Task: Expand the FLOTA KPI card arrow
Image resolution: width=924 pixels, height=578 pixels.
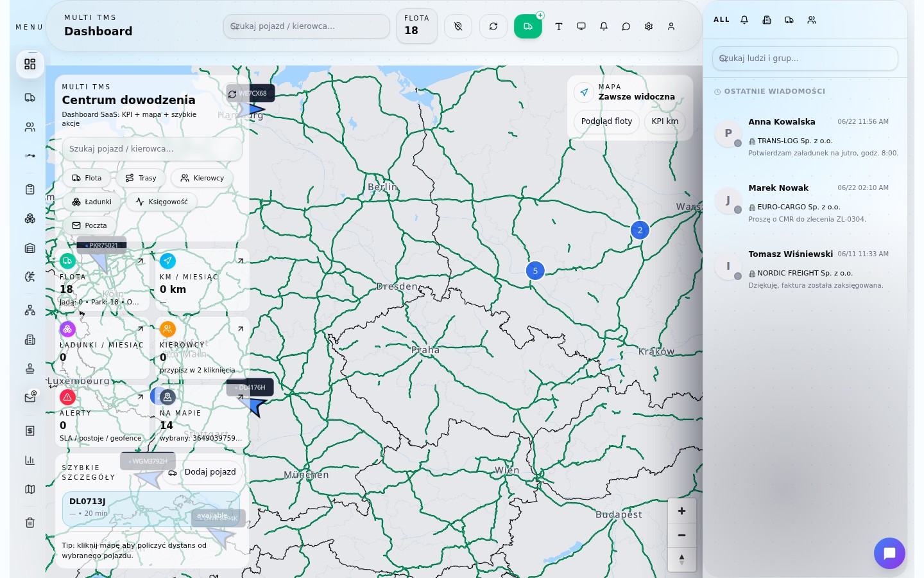Action: (x=141, y=261)
